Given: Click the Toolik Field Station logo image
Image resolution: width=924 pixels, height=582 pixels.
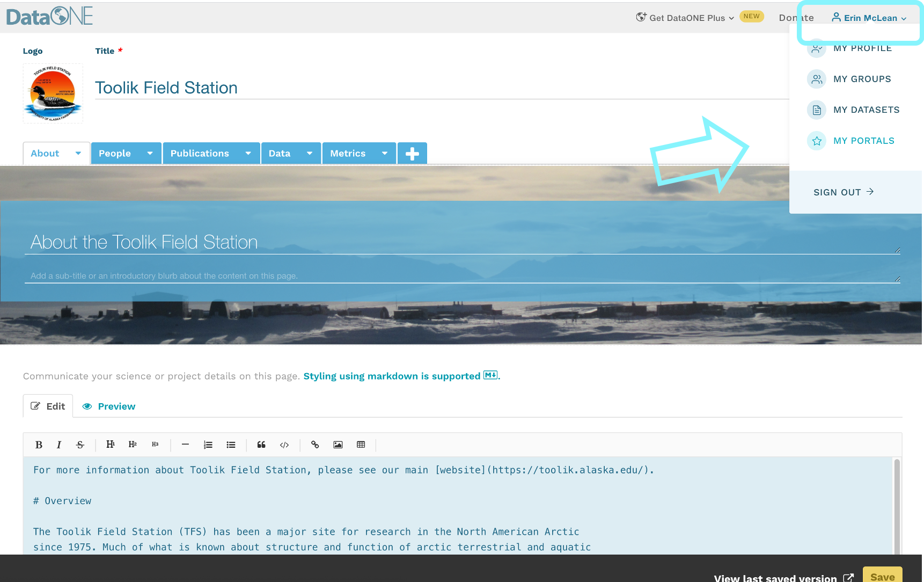Looking at the screenshot, I should click(53, 93).
